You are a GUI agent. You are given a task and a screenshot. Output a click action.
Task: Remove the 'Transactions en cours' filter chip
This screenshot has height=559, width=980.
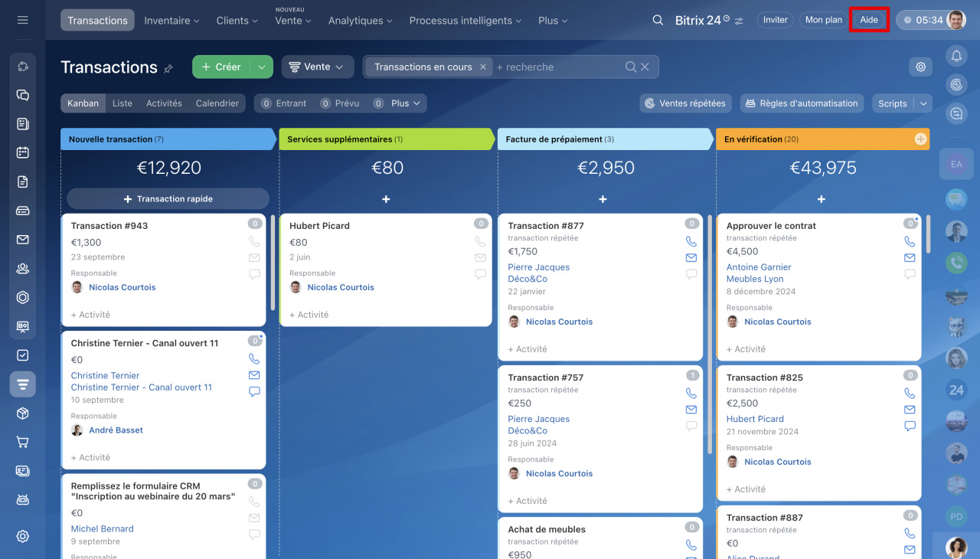(482, 67)
